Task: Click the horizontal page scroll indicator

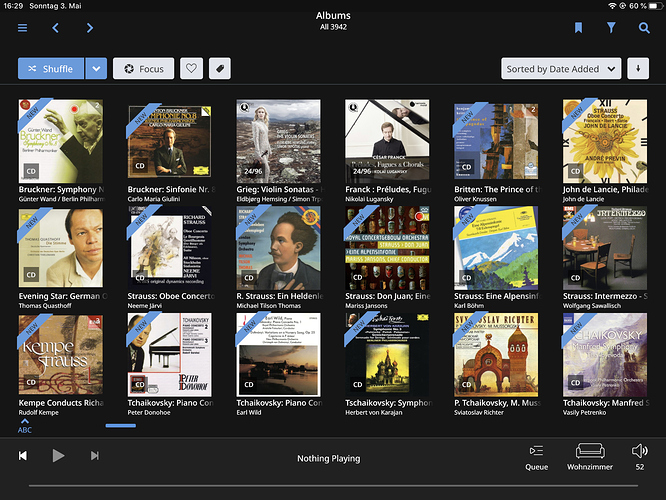Action: pos(121,425)
